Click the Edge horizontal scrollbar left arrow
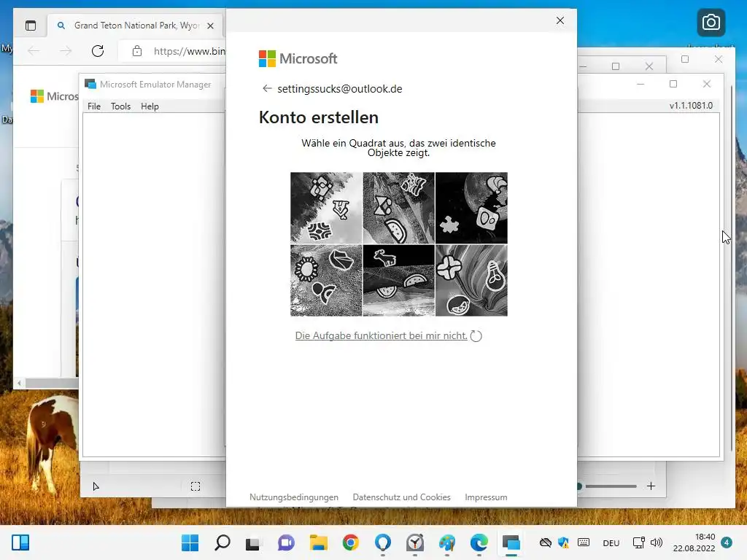Viewport: 747px width, 560px height. (19, 383)
